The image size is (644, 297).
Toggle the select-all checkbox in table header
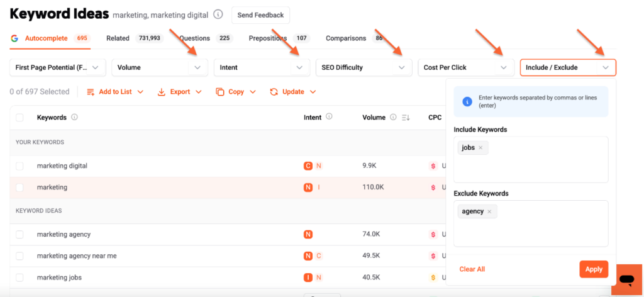(19, 118)
